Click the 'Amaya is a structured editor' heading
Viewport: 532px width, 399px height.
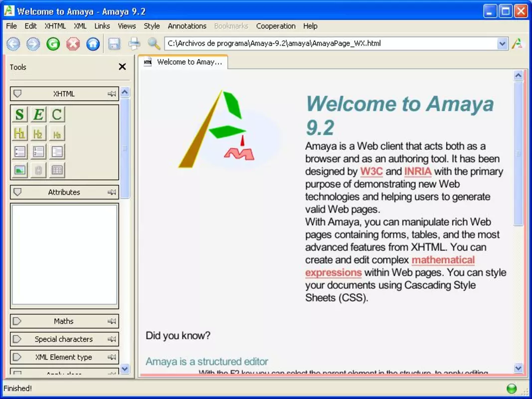[206, 362]
